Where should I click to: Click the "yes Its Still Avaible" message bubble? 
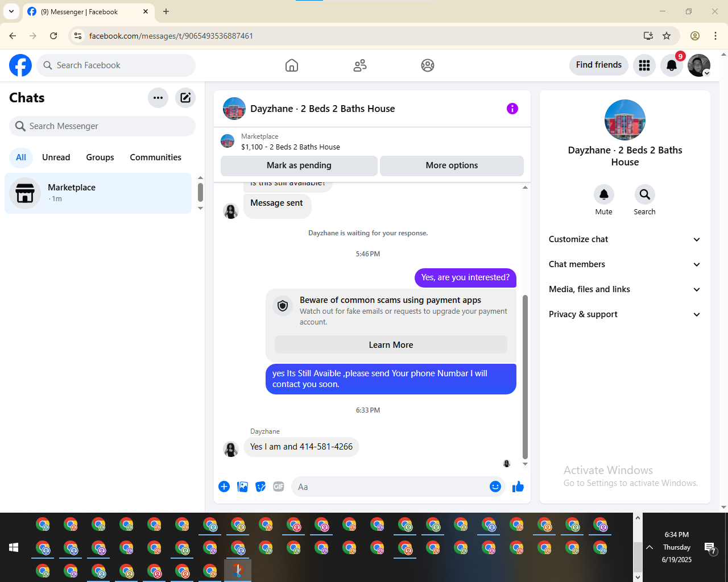[391, 379]
